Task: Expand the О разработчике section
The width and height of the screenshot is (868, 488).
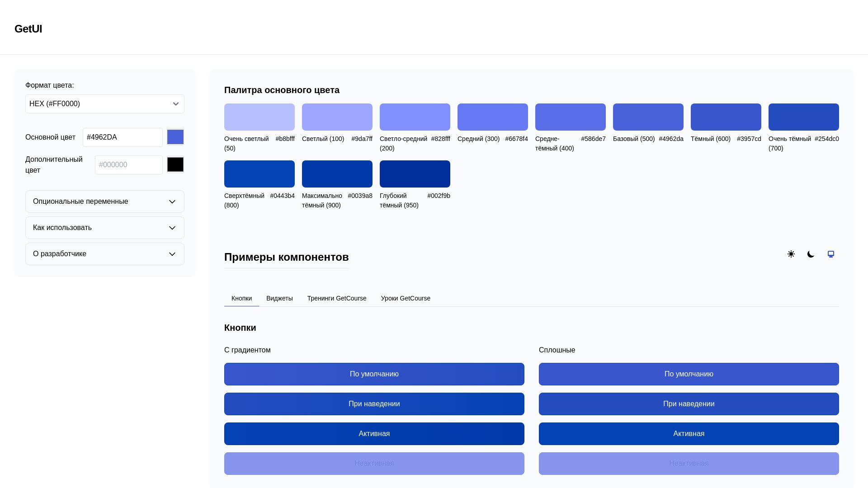Action: point(105,254)
